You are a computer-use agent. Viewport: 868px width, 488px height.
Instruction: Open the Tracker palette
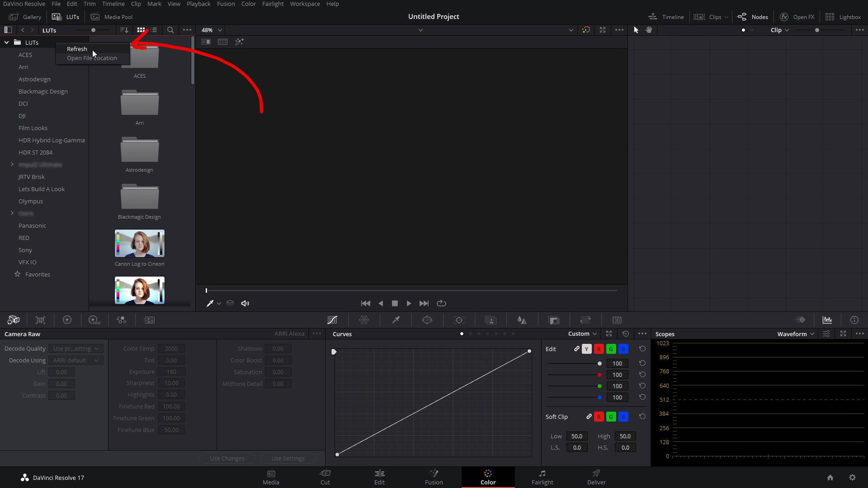(x=459, y=320)
